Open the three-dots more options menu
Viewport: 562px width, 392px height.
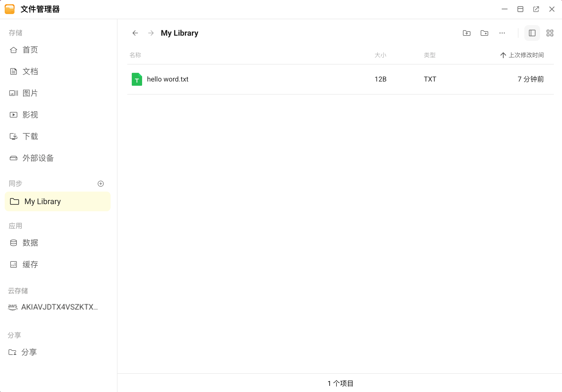(x=502, y=33)
